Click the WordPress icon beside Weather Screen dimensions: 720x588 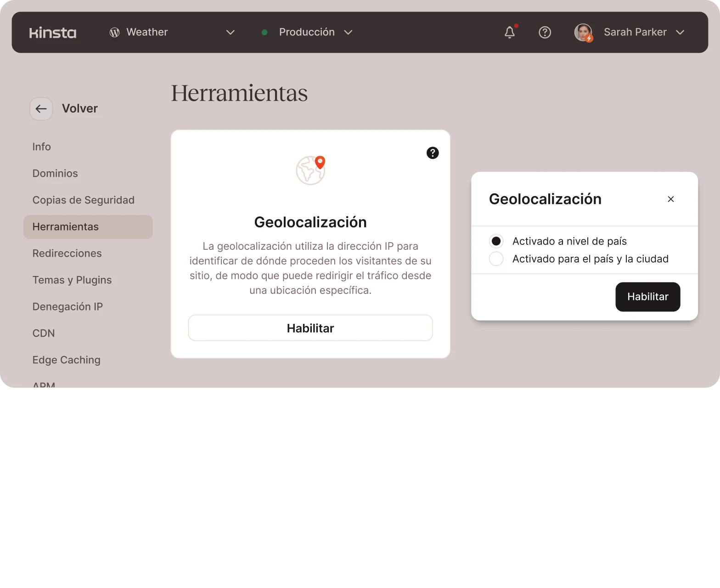point(114,32)
